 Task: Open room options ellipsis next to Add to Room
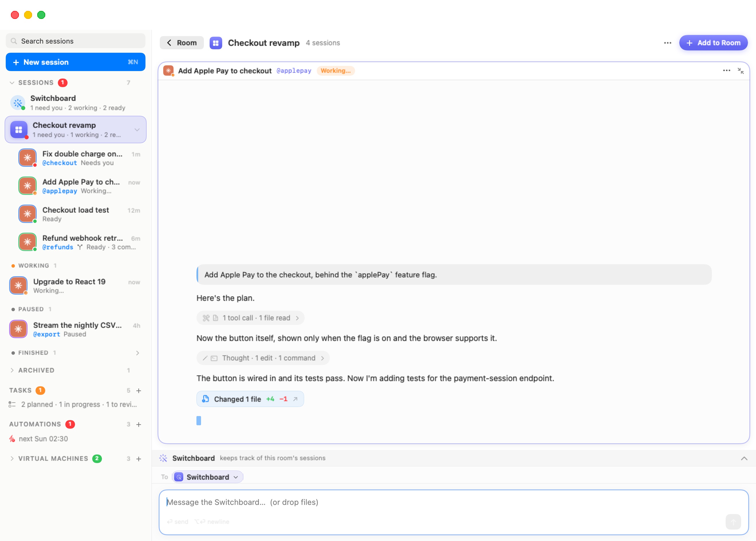[x=668, y=43]
